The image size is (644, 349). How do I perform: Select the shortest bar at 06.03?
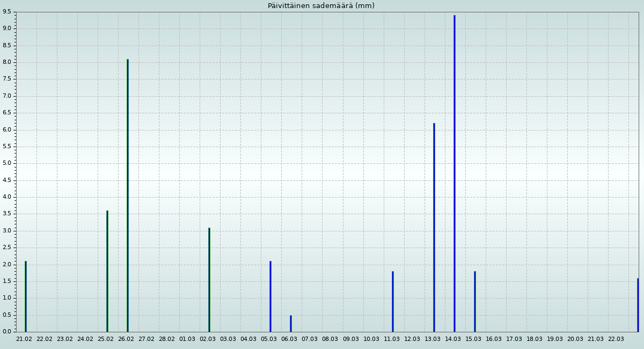[x=290, y=324]
